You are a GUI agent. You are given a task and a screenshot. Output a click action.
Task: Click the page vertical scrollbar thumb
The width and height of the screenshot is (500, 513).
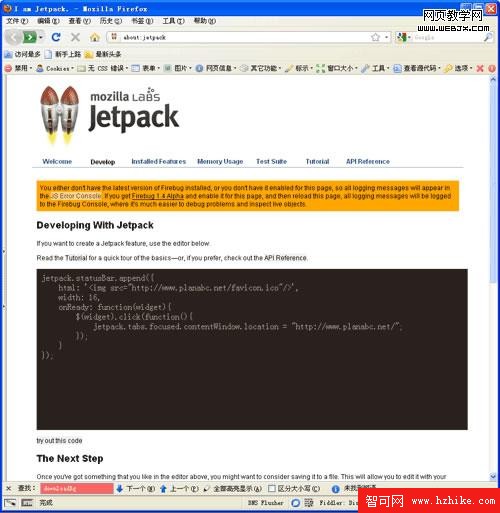pyautogui.click(x=493, y=183)
